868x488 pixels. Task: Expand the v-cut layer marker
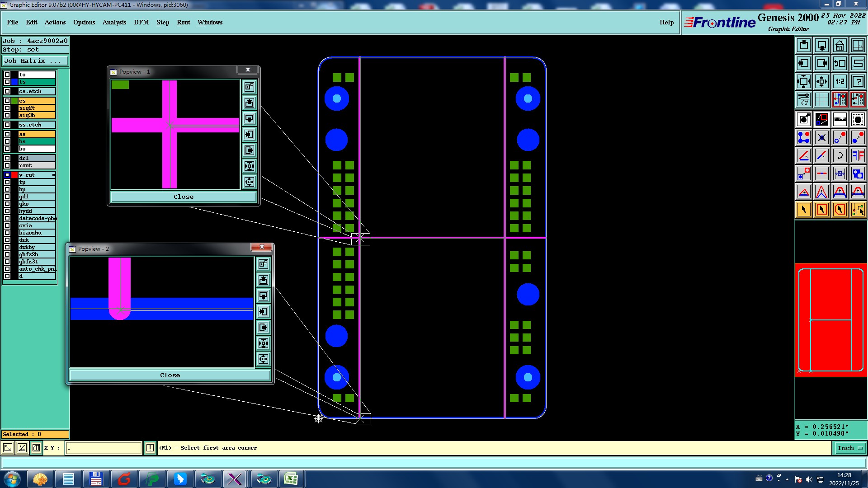tap(53, 175)
